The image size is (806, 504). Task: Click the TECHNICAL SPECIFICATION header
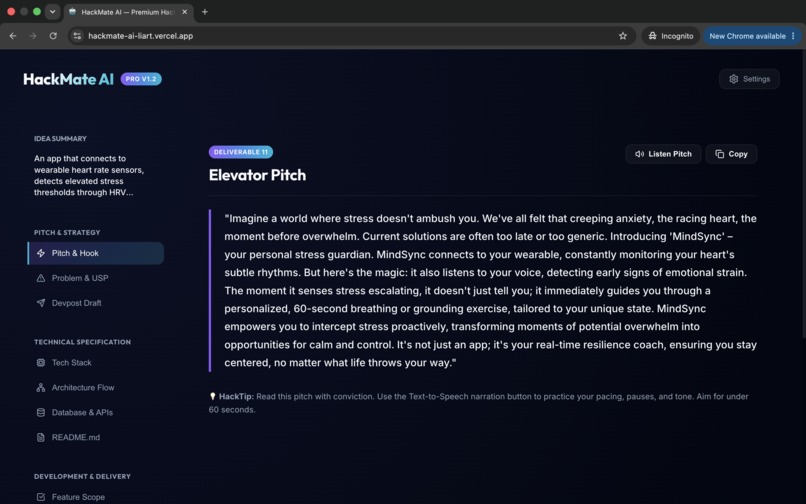[82, 342]
